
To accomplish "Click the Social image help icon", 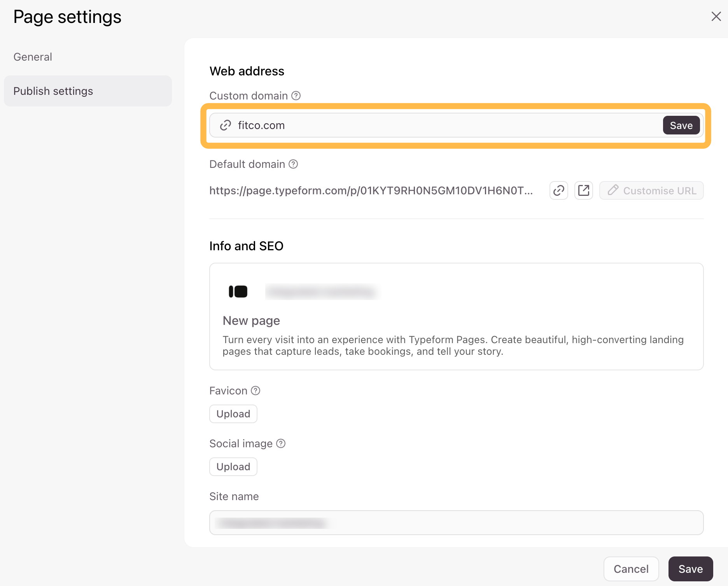I will pyautogui.click(x=281, y=443).
